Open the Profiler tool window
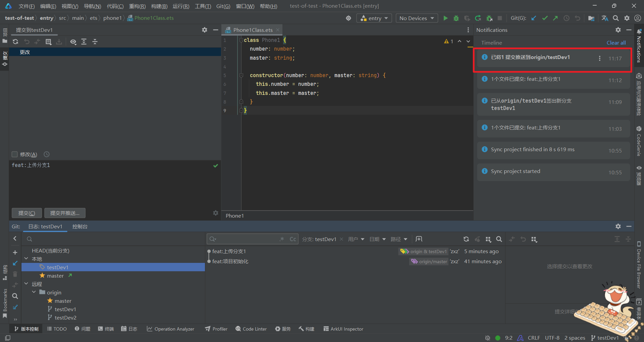The width and height of the screenshot is (644, 342). (216, 329)
